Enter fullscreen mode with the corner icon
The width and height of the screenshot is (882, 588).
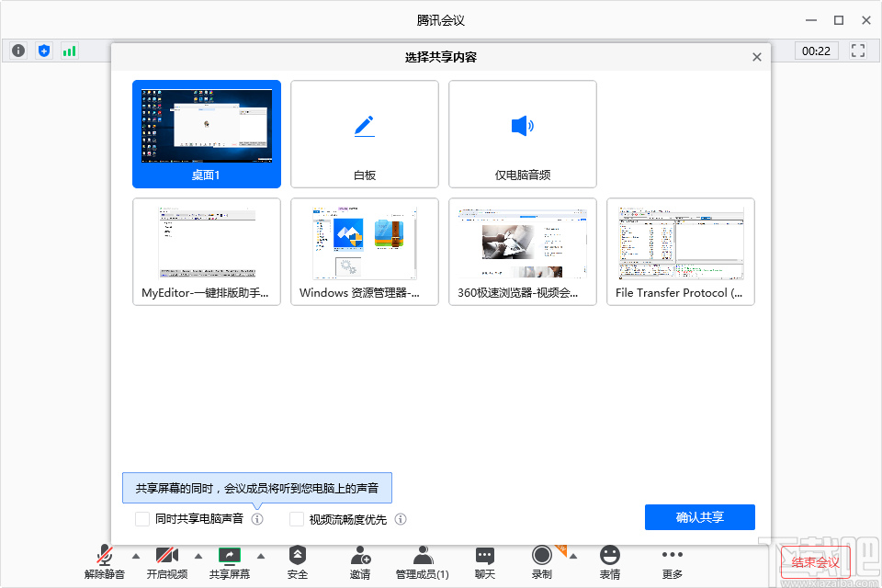tap(858, 51)
